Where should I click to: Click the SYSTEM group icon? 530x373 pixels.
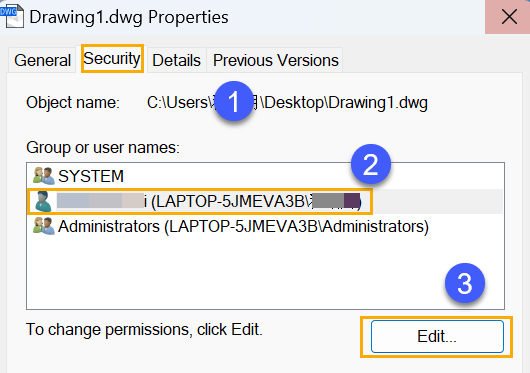coord(44,176)
